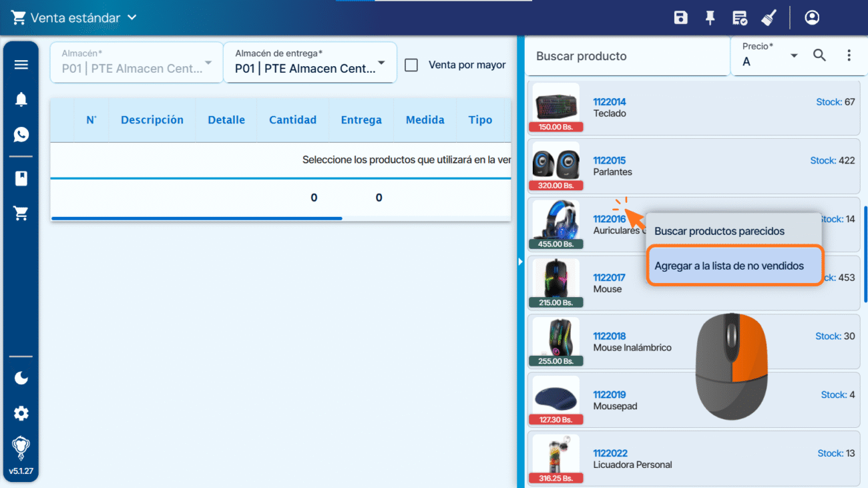Click the save floppy disk icon

click(x=680, y=18)
